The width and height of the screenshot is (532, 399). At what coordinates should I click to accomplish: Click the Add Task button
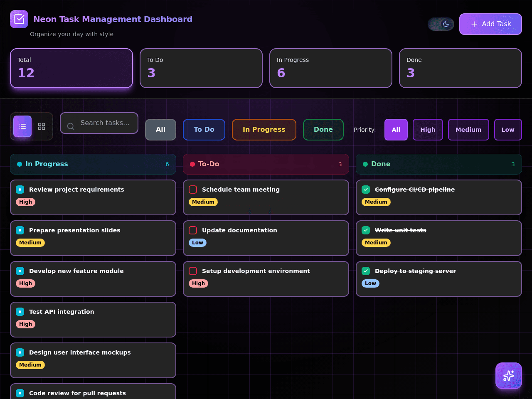coord(490,24)
